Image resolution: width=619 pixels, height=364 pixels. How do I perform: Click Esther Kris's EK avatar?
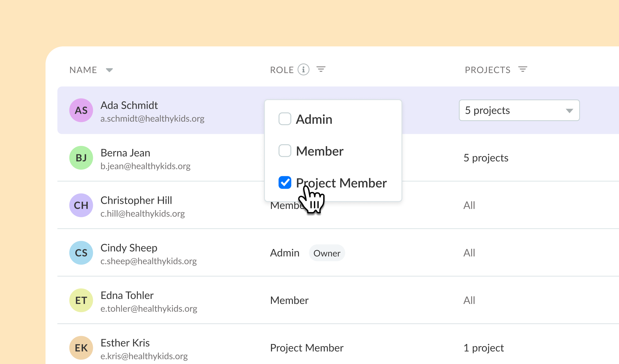[81, 348]
